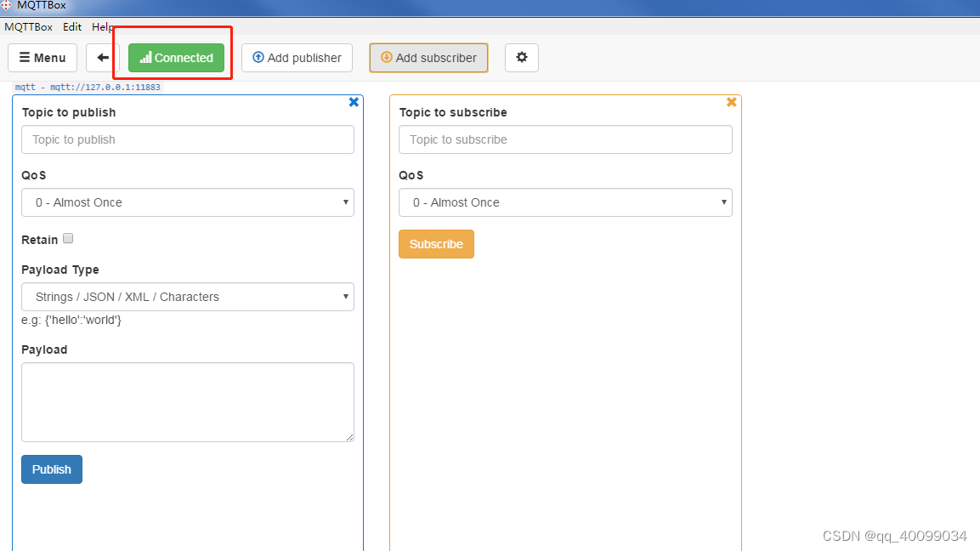Close the publisher panel with blue X
Image resolution: width=980 pixels, height=551 pixels.
point(354,102)
